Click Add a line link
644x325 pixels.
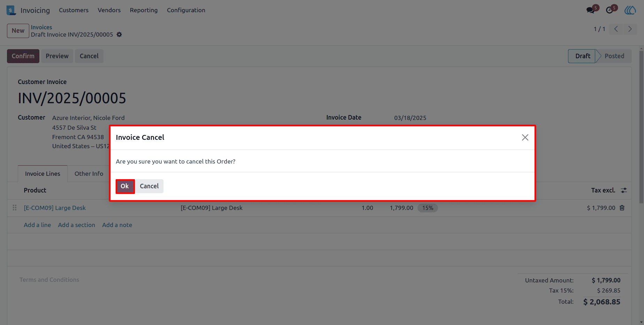coord(37,225)
